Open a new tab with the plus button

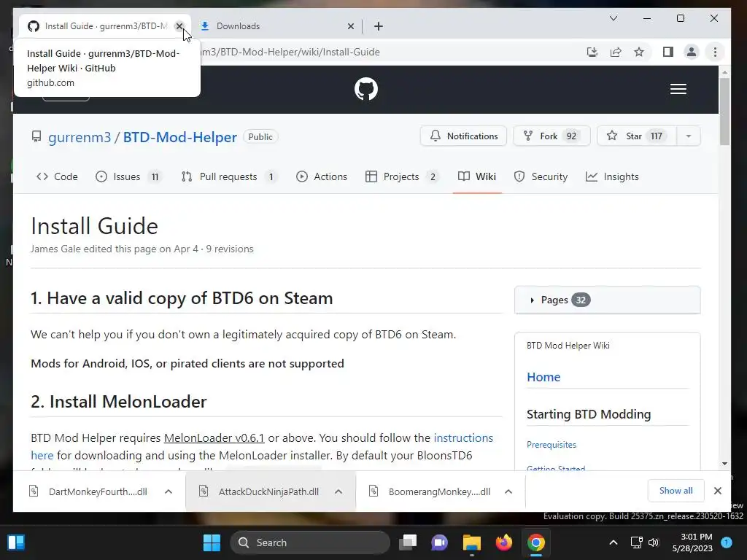coord(379,26)
